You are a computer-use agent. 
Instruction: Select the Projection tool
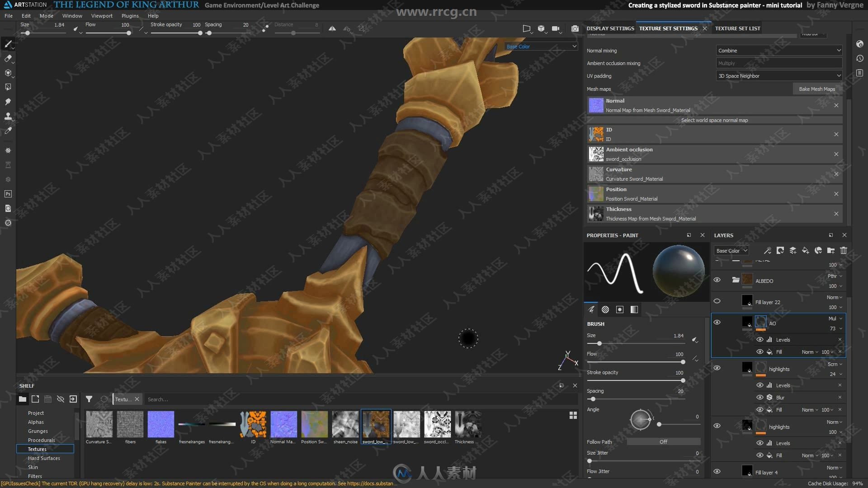(8, 73)
